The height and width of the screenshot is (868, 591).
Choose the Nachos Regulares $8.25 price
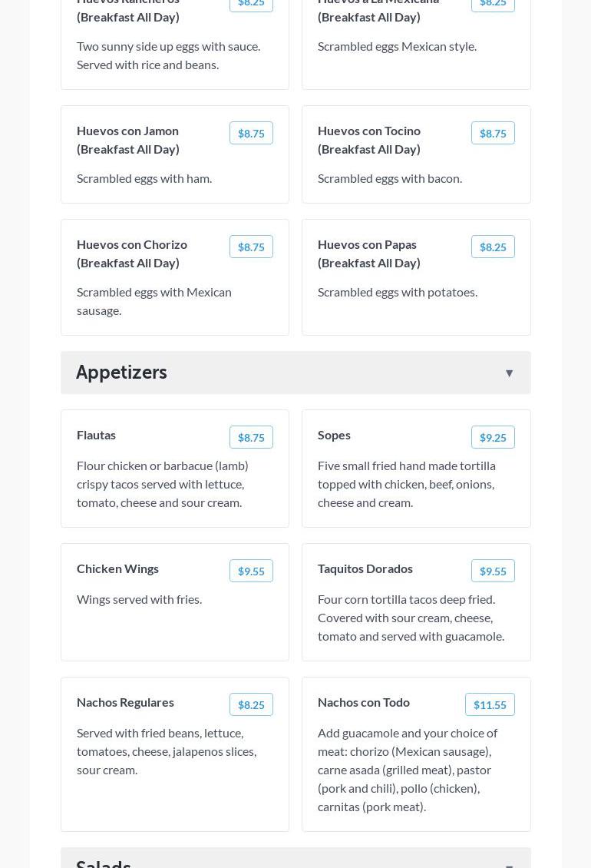tap(251, 704)
